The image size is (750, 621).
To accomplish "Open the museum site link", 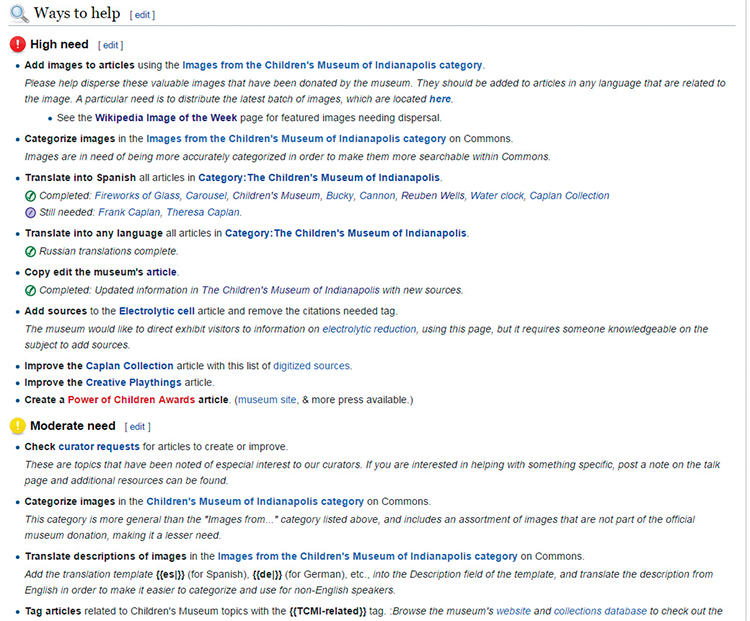I will [267, 400].
